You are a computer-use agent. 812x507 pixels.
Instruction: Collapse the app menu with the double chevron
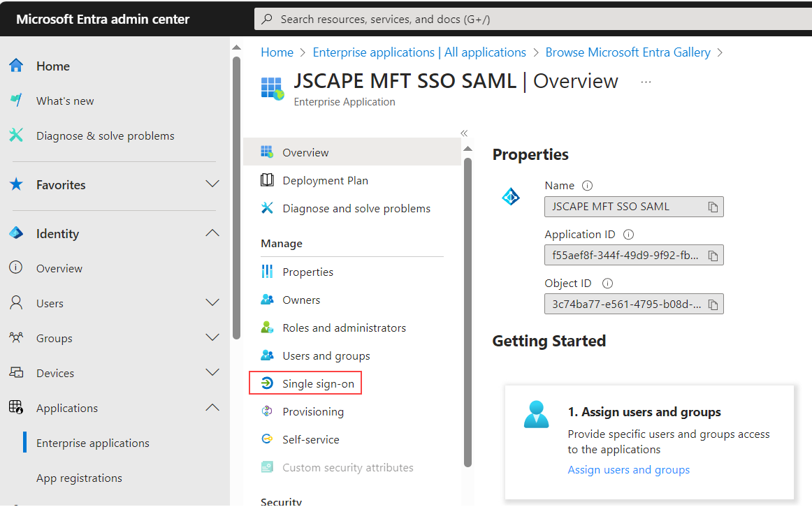[463, 132]
